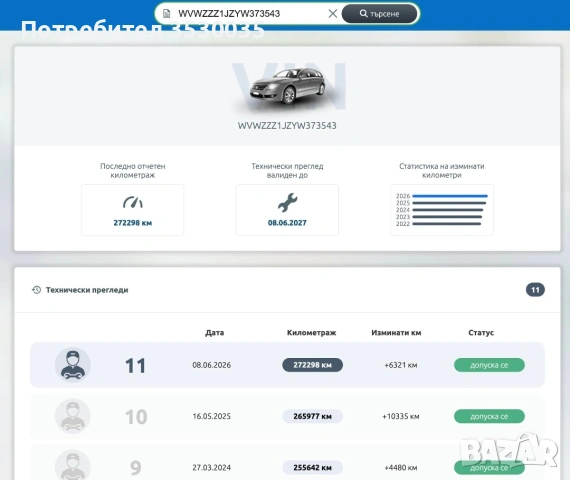Click the Изминати км column header
The width and height of the screenshot is (570, 480).
point(396,332)
